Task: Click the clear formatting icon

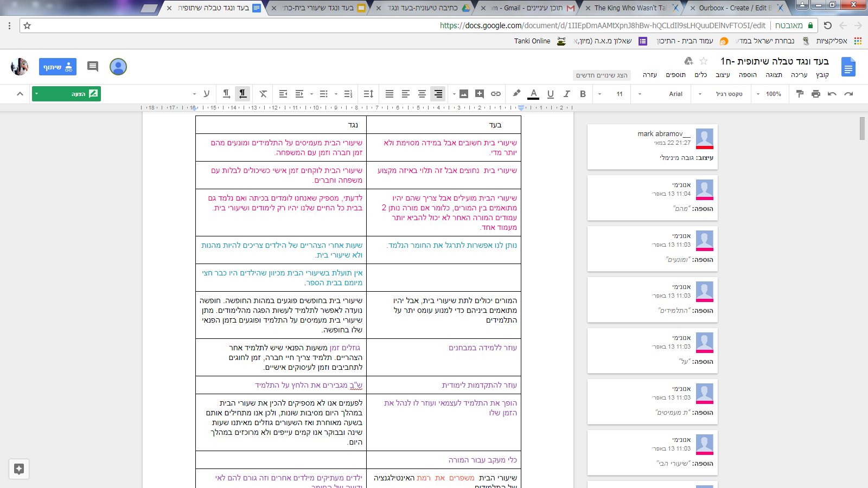Action: click(263, 94)
